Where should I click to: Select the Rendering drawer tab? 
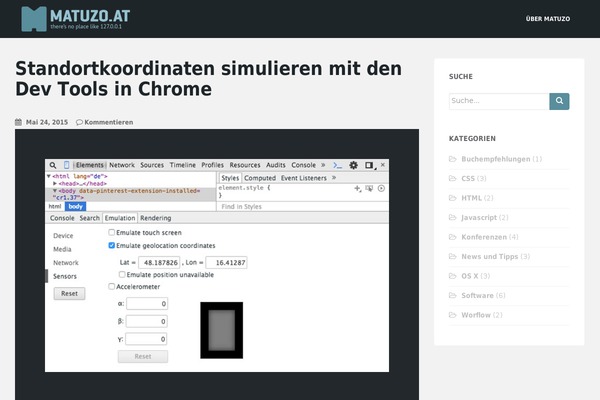point(155,218)
